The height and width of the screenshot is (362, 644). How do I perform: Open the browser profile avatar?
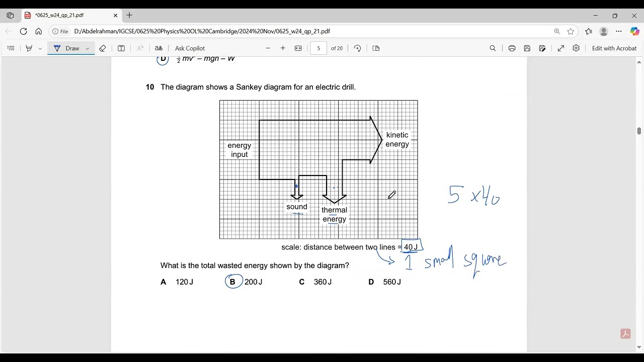coord(604,31)
